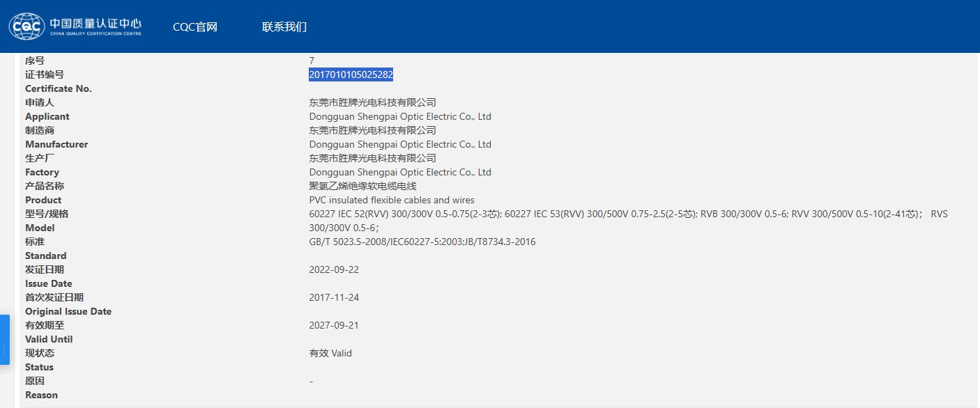This screenshot has height=408, width=980.
Task: Click the Valid Until label
Action: coord(49,339)
